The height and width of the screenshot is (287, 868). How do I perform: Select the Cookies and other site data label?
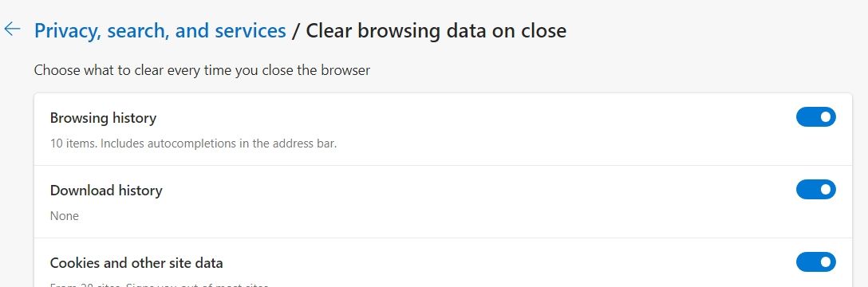(136, 262)
